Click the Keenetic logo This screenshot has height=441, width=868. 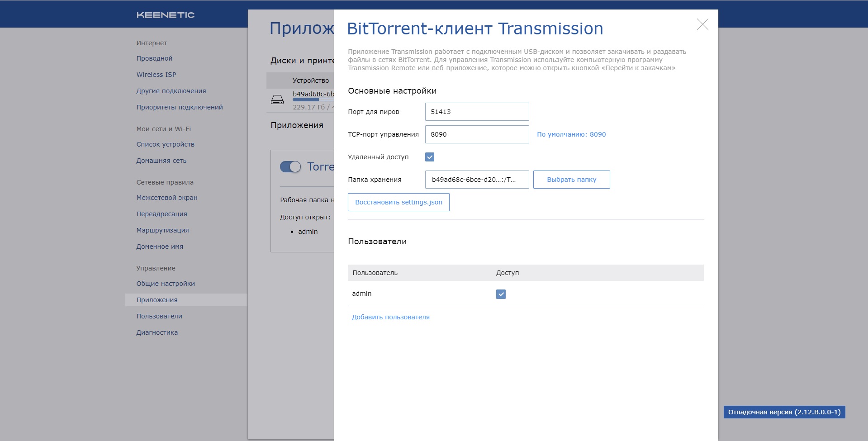click(x=166, y=15)
